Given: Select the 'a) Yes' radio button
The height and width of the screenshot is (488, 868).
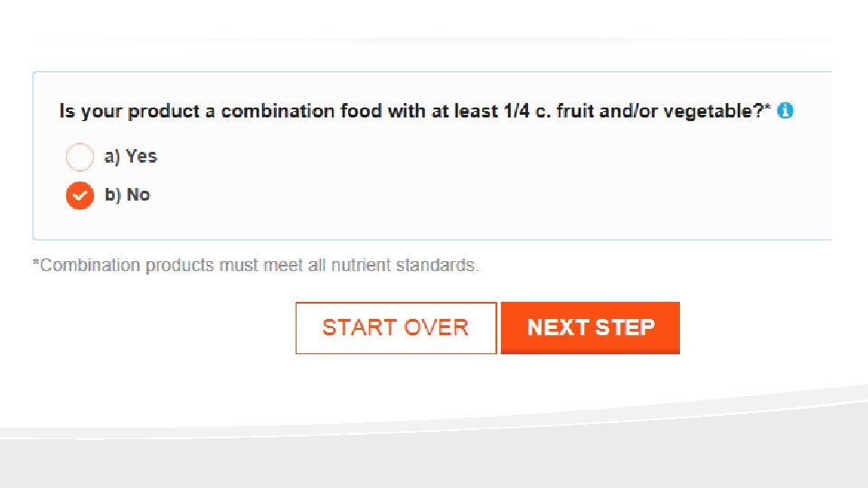Looking at the screenshot, I should click(x=80, y=156).
